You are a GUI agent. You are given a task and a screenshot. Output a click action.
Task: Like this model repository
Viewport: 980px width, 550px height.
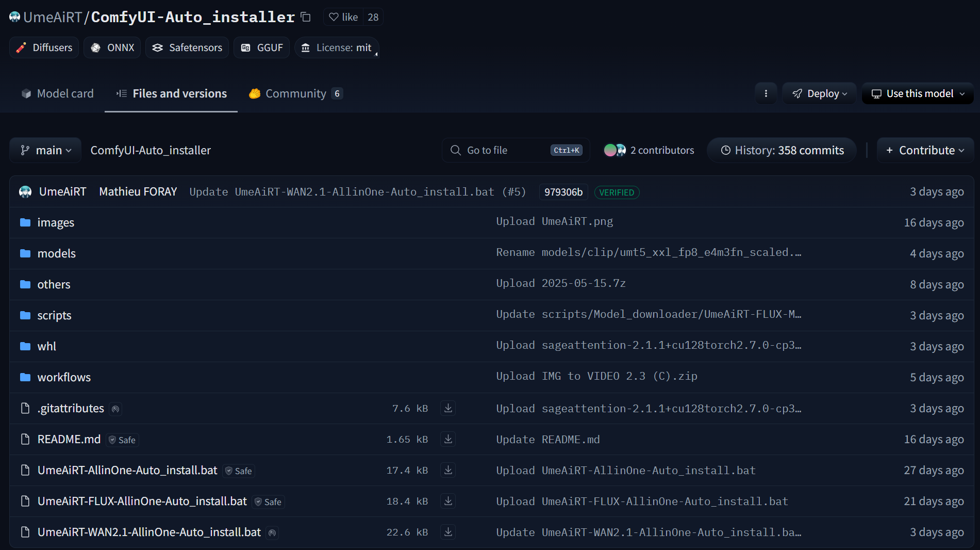click(343, 17)
